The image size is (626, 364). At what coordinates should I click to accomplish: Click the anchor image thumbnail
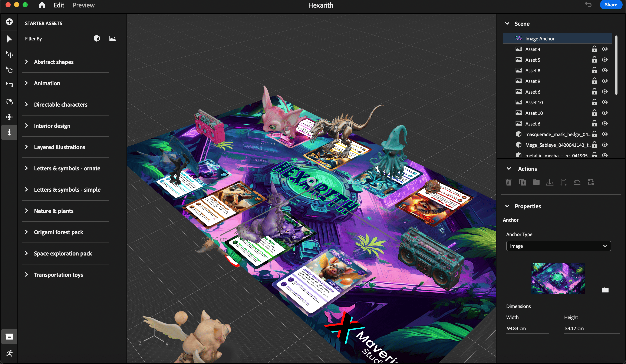[x=558, y=278]
